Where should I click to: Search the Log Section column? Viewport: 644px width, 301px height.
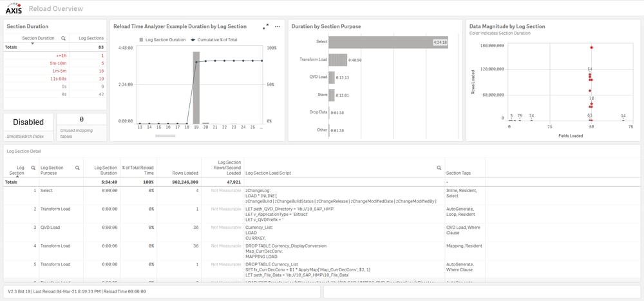pos(33,168)
